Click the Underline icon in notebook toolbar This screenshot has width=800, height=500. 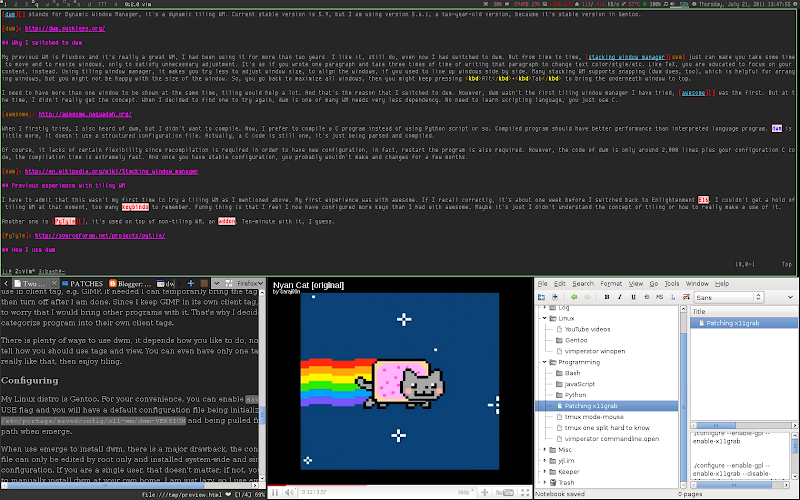tap(633, 297)
